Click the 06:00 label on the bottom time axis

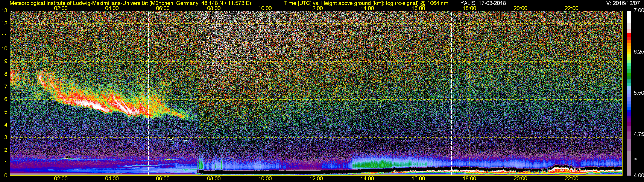[x=163, y=179]
